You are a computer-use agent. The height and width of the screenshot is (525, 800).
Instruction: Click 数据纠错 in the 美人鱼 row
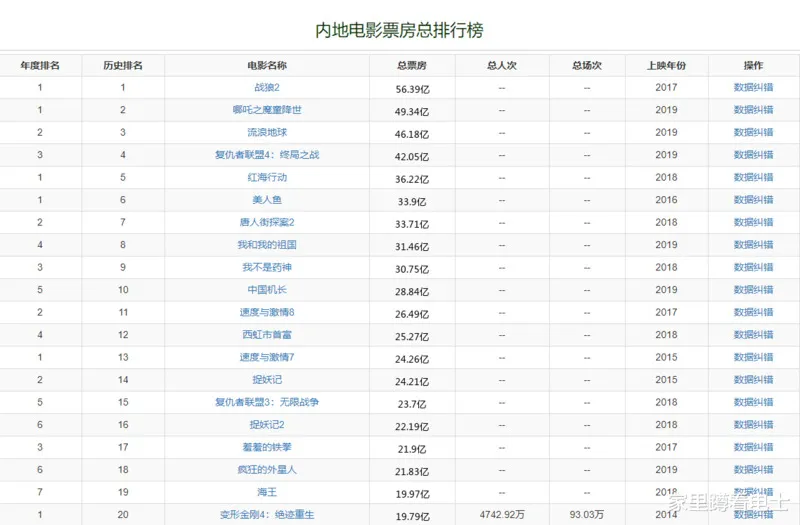(x=753, y=199)
